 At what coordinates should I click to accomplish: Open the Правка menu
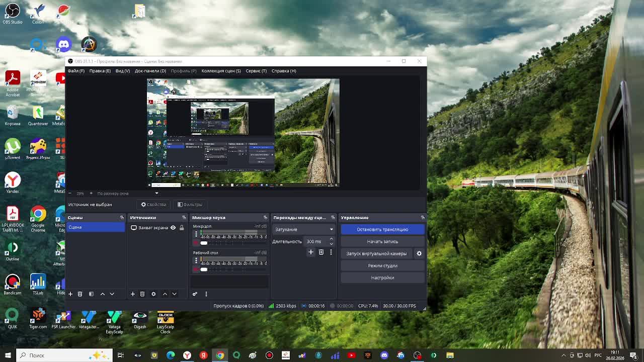[x=100, y=71]
